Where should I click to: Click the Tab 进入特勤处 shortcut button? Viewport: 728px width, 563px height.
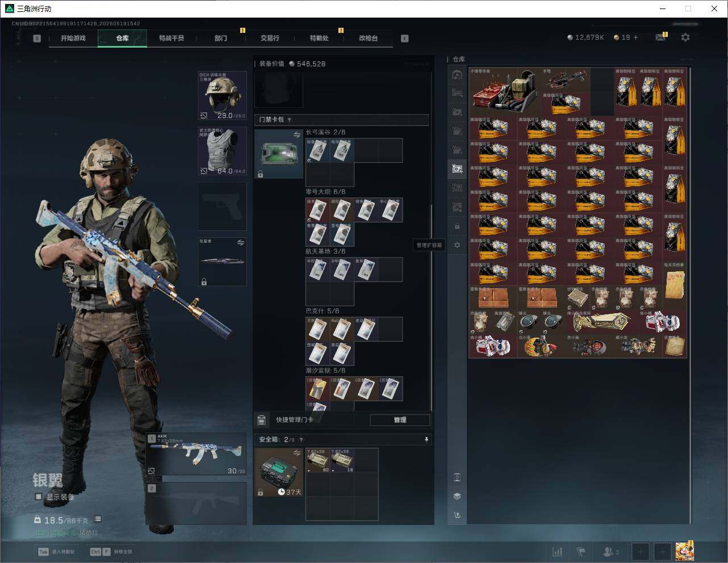tap(56, 552)
